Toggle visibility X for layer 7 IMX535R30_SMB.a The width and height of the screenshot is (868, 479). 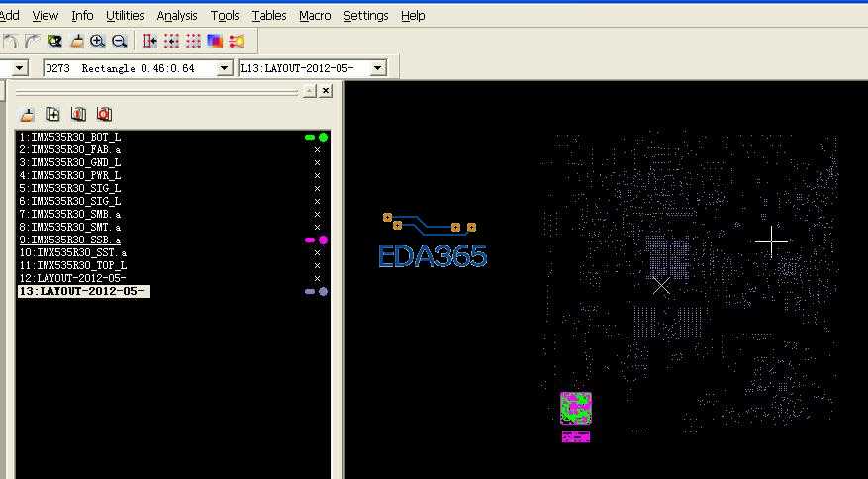point(317,215)
